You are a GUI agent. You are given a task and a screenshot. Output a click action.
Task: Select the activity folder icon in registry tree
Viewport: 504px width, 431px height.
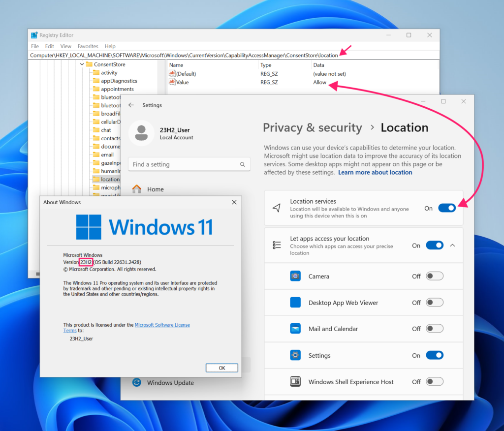tap(96, 73)
